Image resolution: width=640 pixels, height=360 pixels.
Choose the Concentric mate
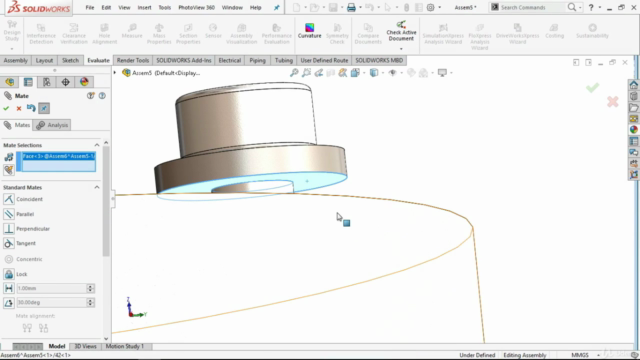point(23,259)
